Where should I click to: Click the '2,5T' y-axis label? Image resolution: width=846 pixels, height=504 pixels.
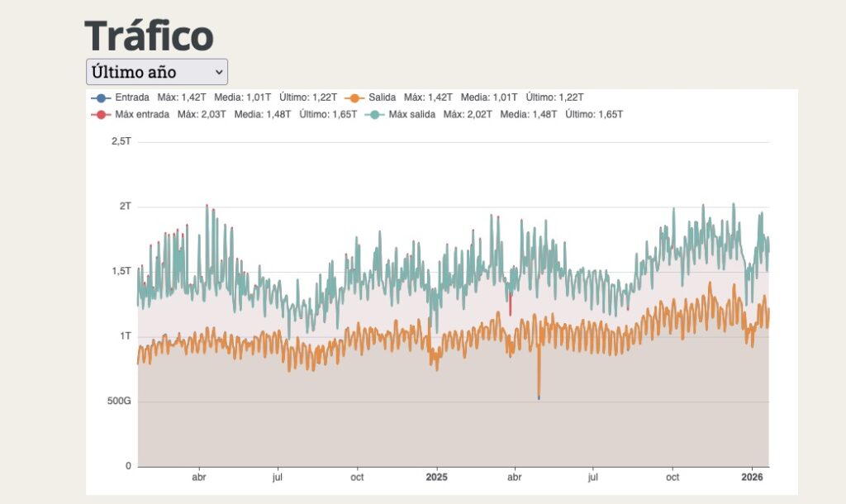pos(121,141)
